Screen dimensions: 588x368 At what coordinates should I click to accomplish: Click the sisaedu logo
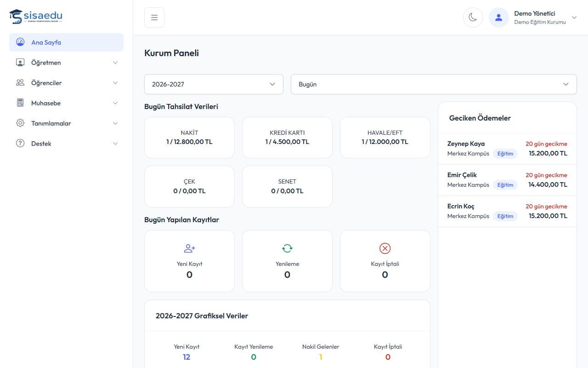point(36,17)
